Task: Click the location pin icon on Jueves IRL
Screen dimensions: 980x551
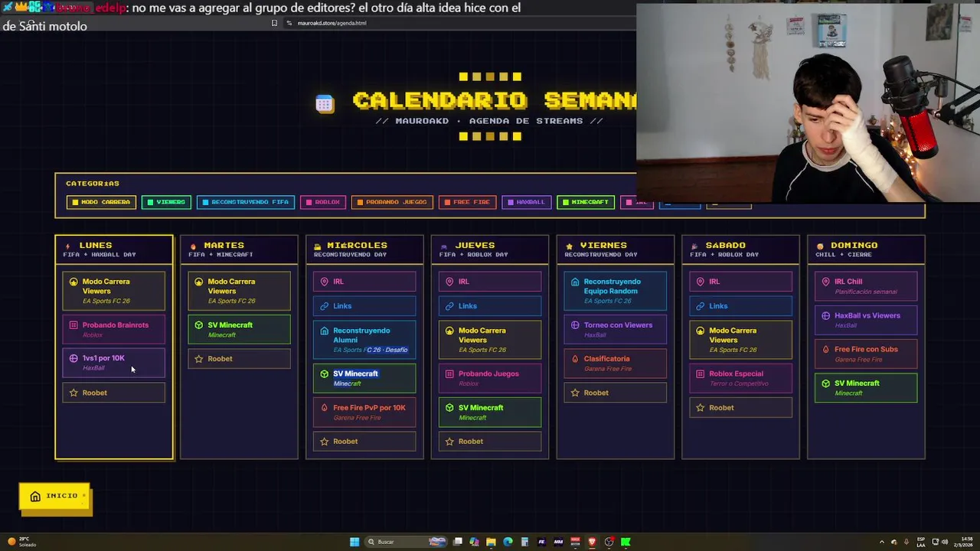Action: pyautogui.click(x=449, y=282)
